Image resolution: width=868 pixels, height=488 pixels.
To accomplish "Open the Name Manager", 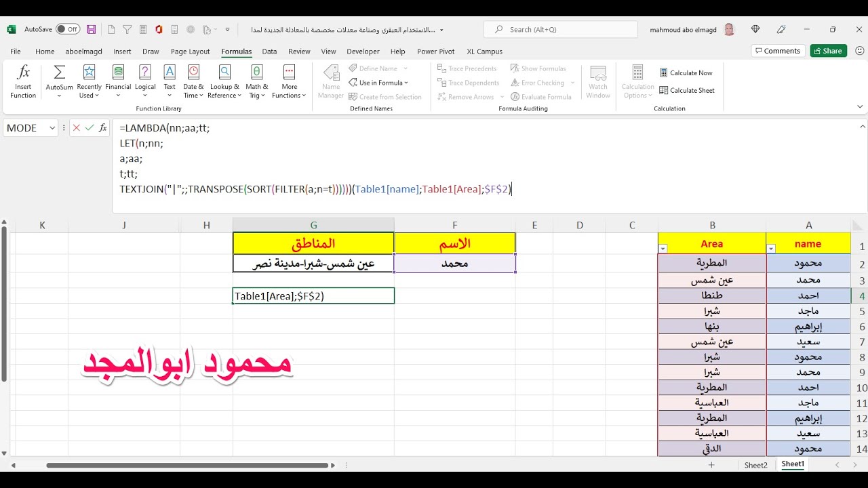I will pos(331,82).
